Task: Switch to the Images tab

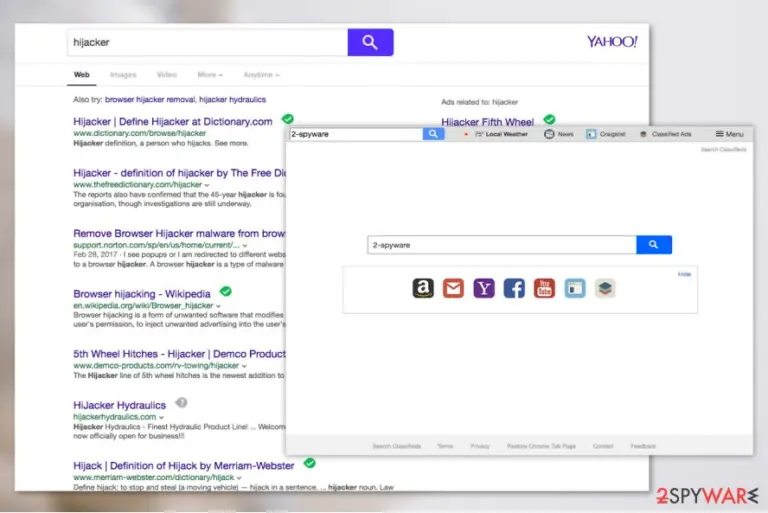Action: (123, 74)
